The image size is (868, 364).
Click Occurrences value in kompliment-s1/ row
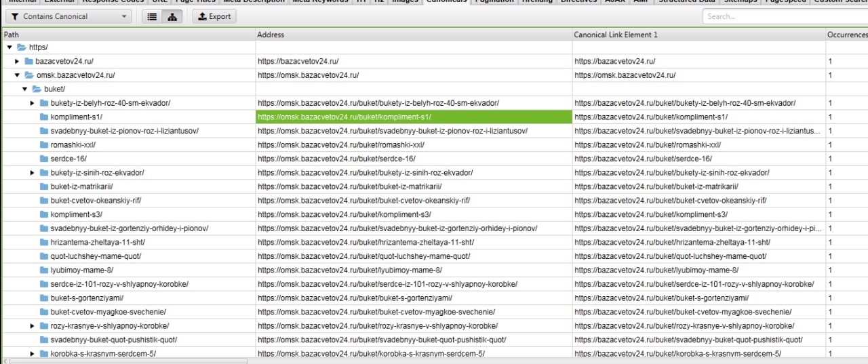tap(830, 117)
